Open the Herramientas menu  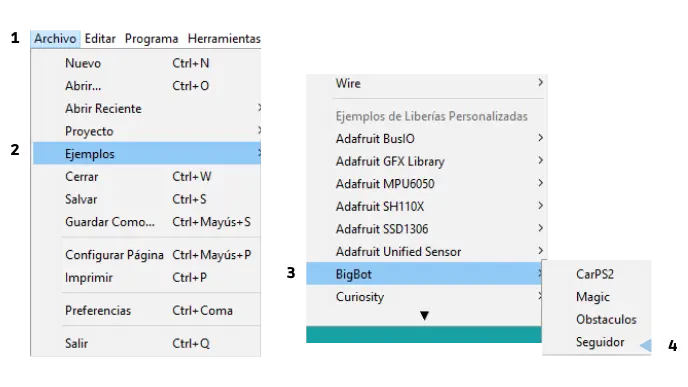point(224,39)
